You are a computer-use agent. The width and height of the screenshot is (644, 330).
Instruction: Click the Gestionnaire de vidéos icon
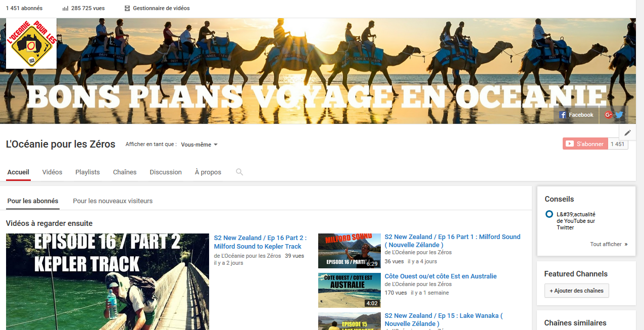click(127, 9)
